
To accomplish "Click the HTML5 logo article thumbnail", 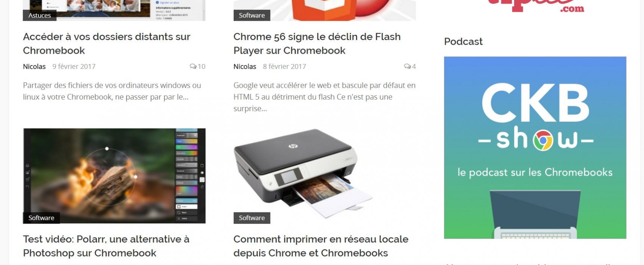I will coord(325,10).
